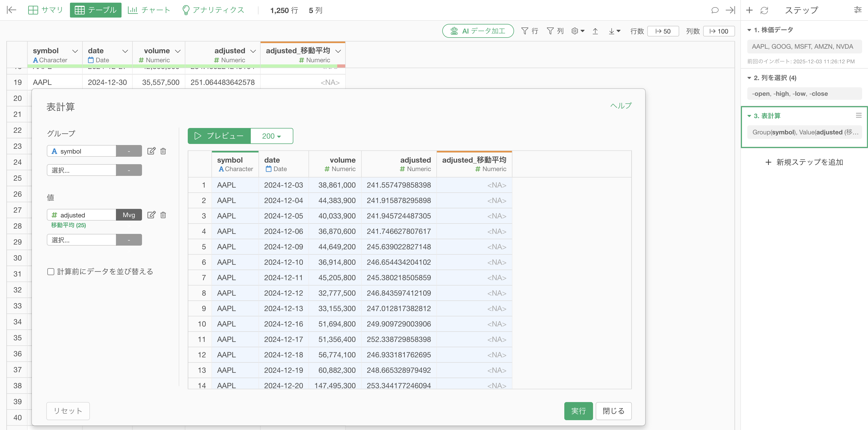The width and height of the screenshot is (868, 430).
Task: Collapse the 2. 列を選択 step
Action: [749, 78]
